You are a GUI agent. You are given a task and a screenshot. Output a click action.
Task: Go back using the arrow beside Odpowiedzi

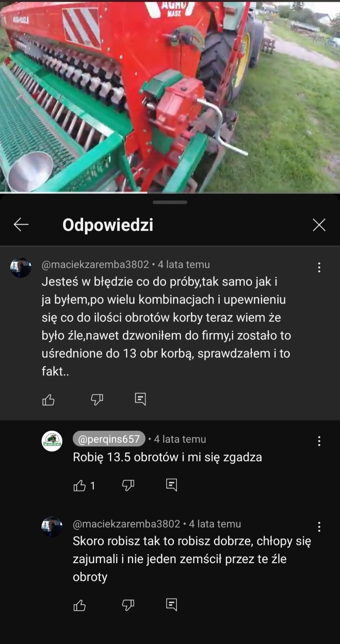coord(21,225)
